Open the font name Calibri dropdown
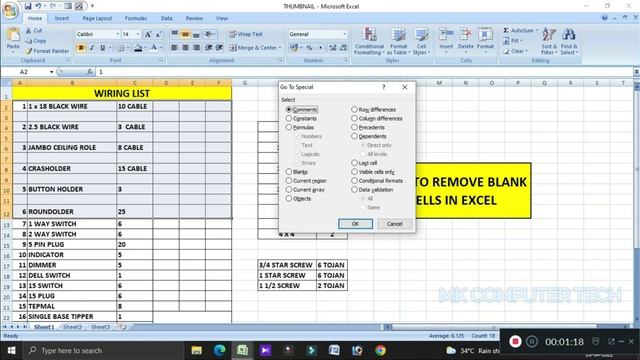 [x=118, y=34]
